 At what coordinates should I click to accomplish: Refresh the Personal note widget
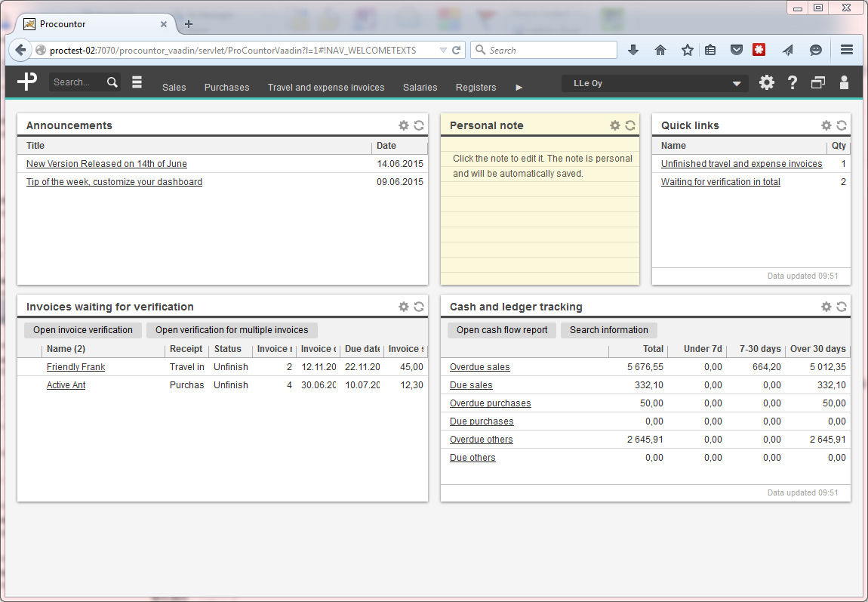(x=630, y=125)
